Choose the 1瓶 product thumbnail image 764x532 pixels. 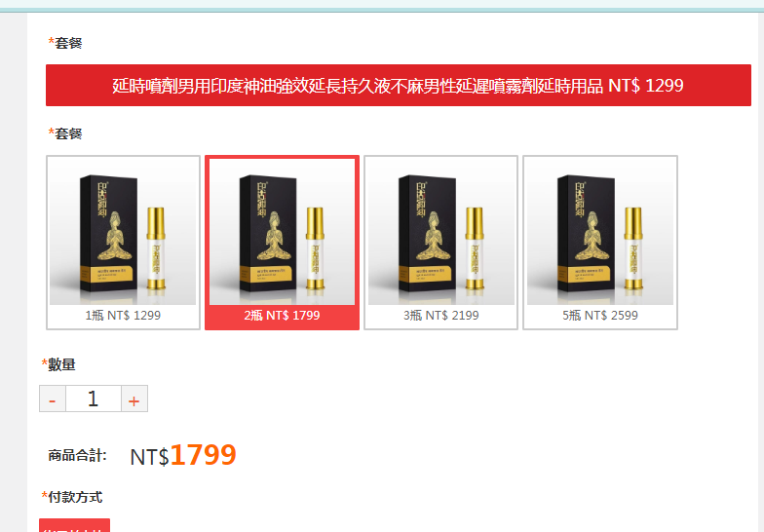coord(123,232)
